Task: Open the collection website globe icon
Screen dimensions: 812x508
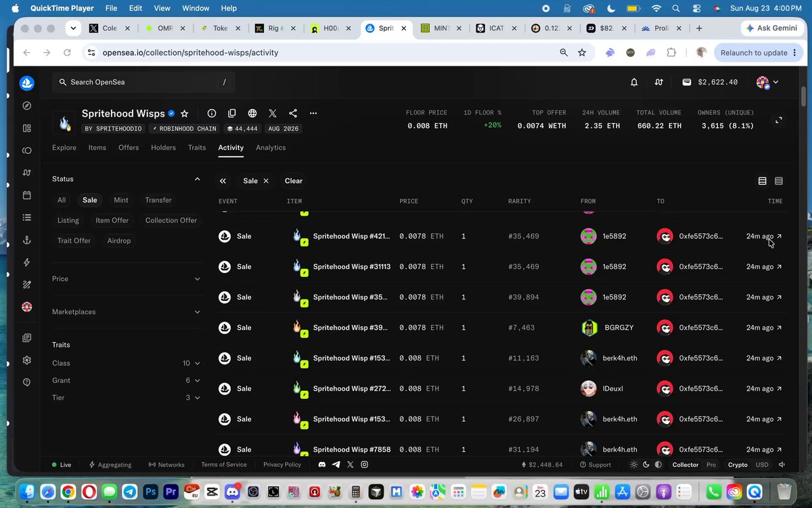Action: 252,113
